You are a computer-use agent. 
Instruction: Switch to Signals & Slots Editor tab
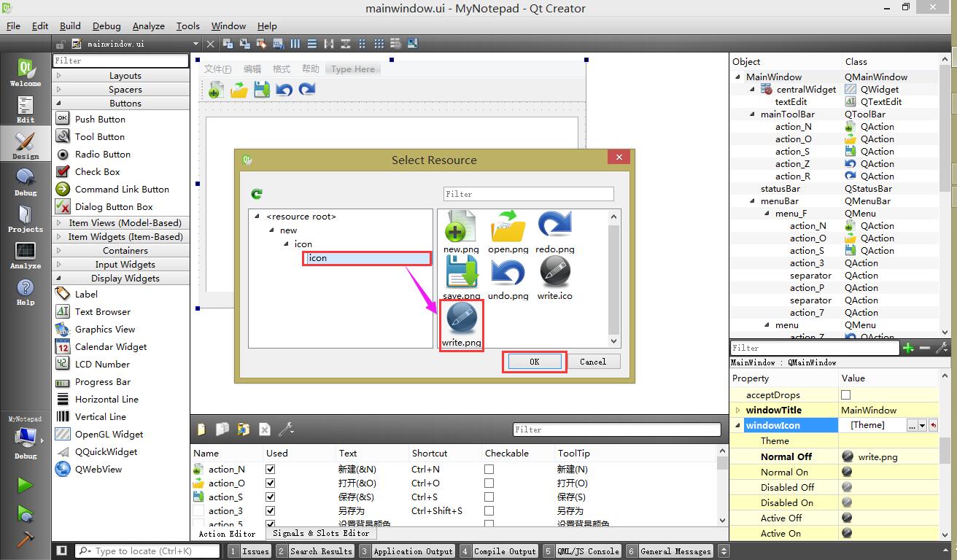tap(320, 534)
